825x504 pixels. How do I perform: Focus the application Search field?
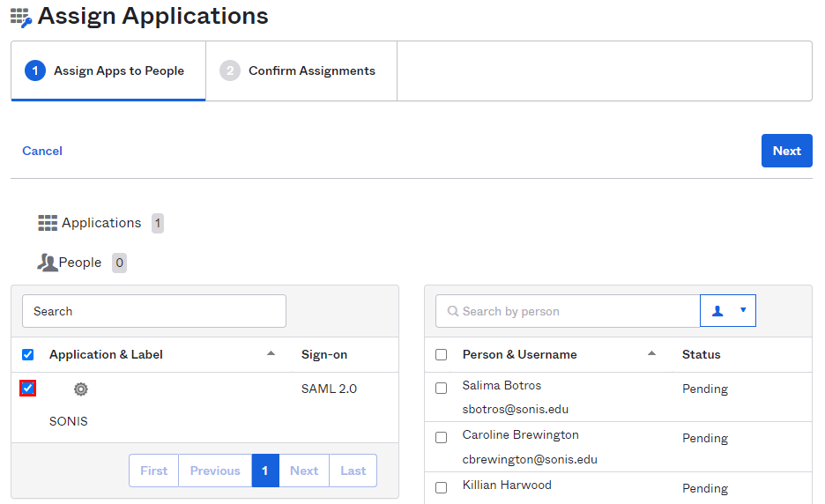click(x=154, y=311)
